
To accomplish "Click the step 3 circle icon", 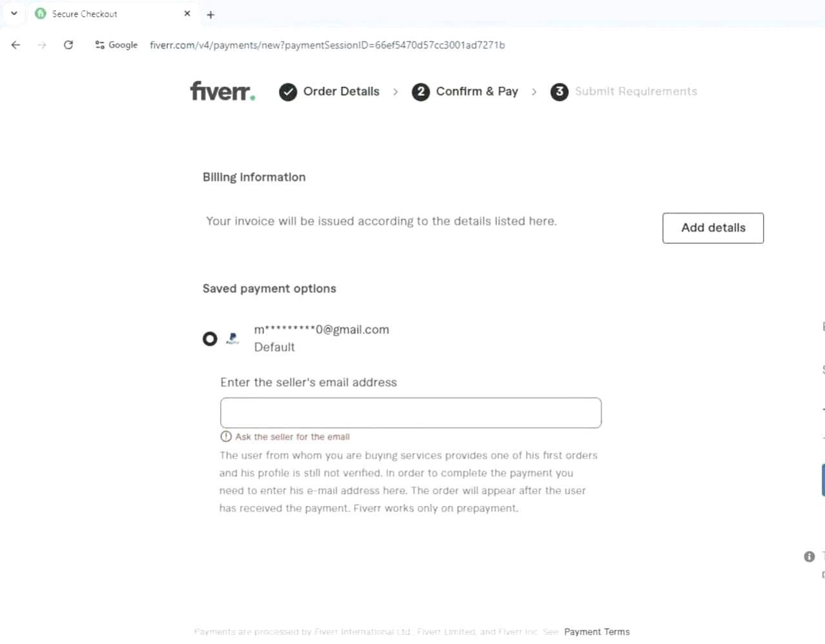I will pyautogui.click(x=559, y=92).
